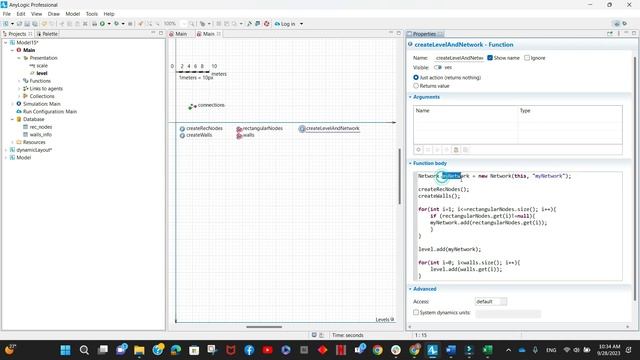Click the Name input field
Viewport: 640px width, 360px height.
(x=459, y=58)
